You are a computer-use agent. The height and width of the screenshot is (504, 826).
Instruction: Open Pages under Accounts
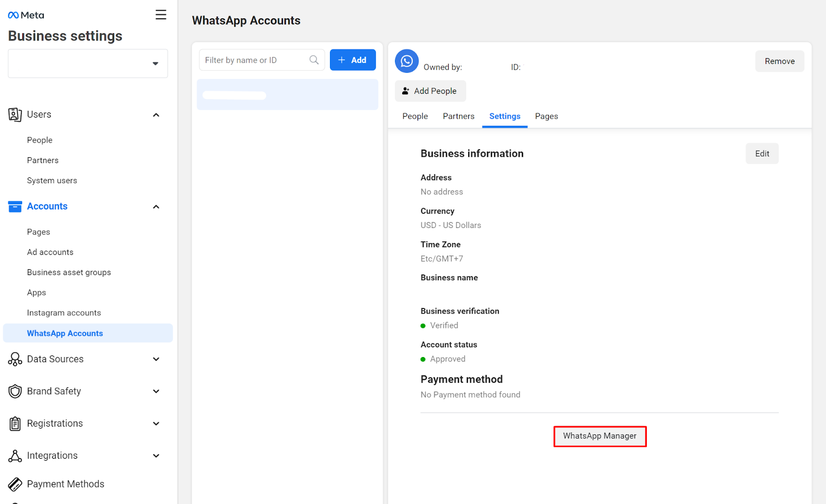click(39, 232)
